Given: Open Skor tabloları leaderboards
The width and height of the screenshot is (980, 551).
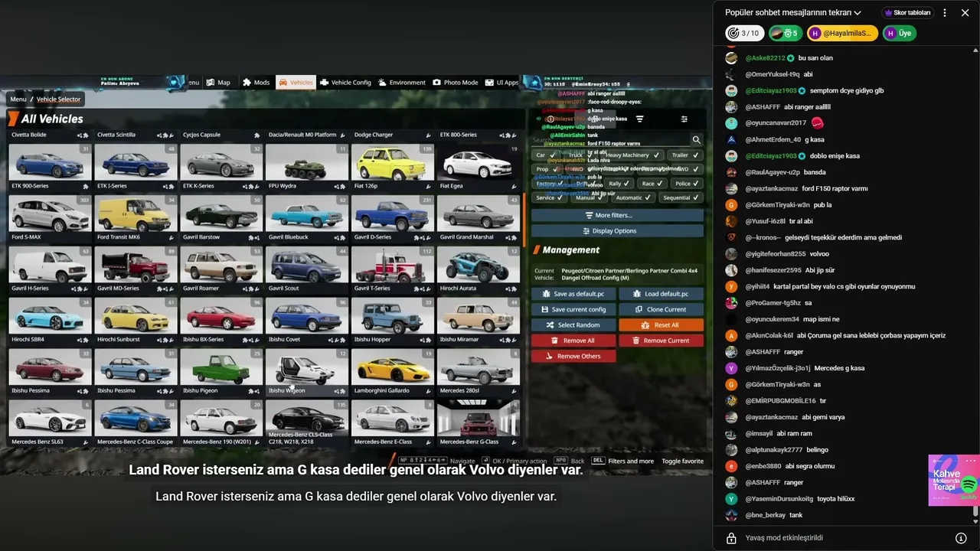Looking at the screenshot, I should click(x=907, y=13).
